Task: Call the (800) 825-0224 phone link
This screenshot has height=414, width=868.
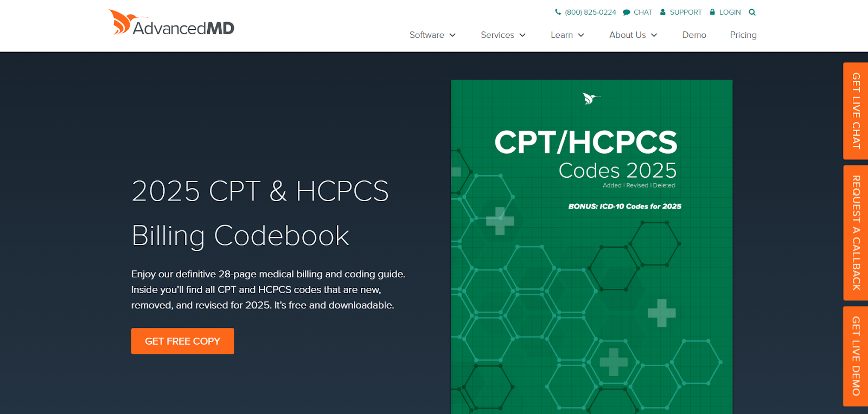Action: [x=590, y=12]
